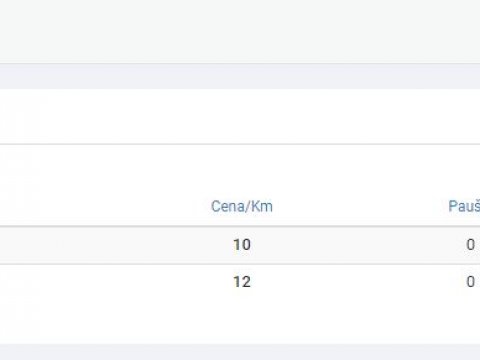Select the Cena/Km cell showing 10

tap(242, 245)
